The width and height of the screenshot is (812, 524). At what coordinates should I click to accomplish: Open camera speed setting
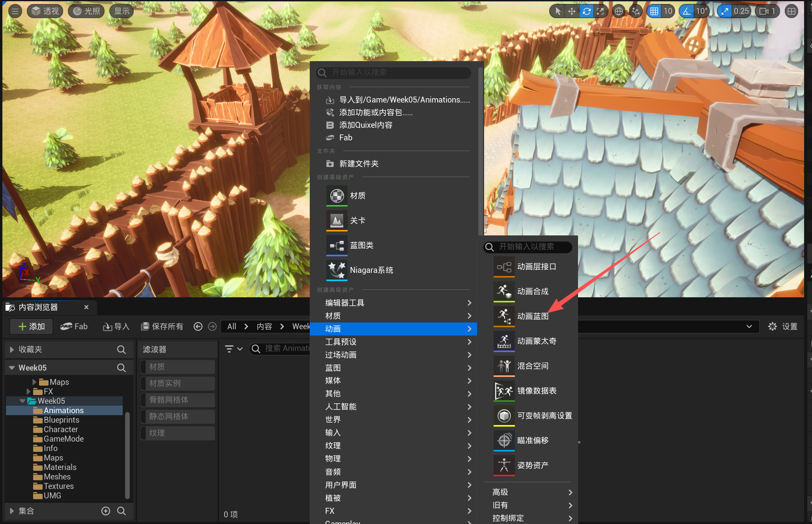pyautogui.click(x=767, y=11)
